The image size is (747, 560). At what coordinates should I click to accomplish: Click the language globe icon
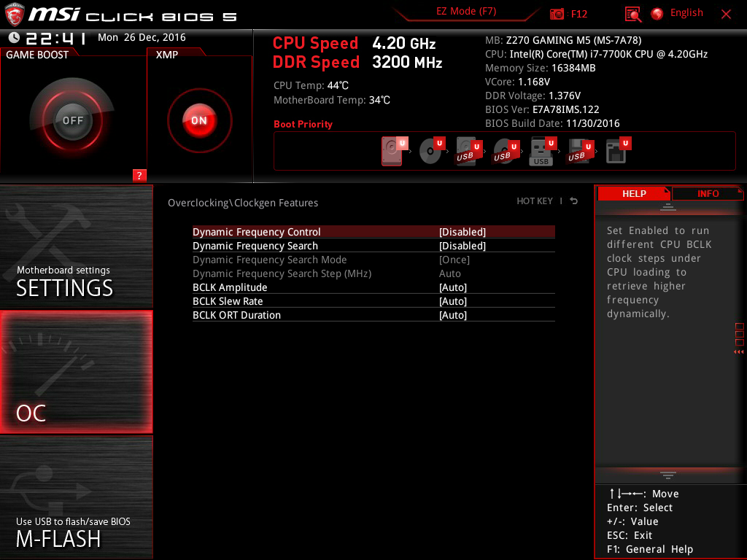point(657,14)
